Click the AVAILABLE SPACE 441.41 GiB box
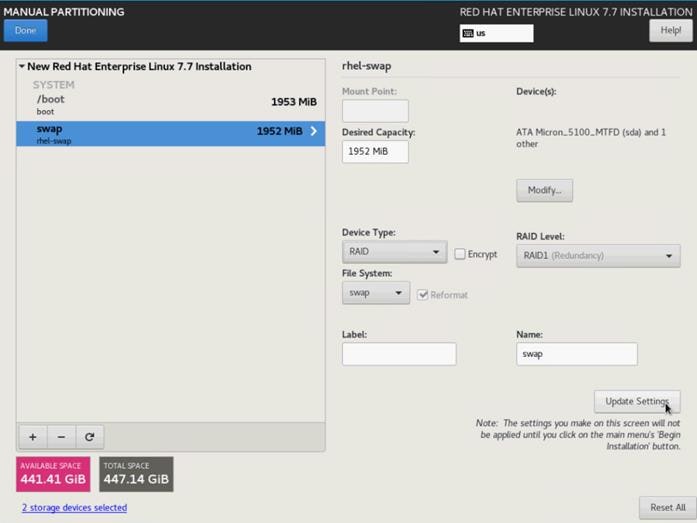The height and width of the screenshot is (523, 697). click(x=53, y=474)
